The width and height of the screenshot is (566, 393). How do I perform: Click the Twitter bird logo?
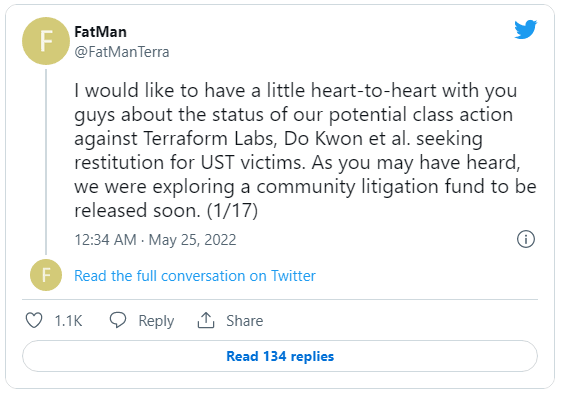(525, 29)
